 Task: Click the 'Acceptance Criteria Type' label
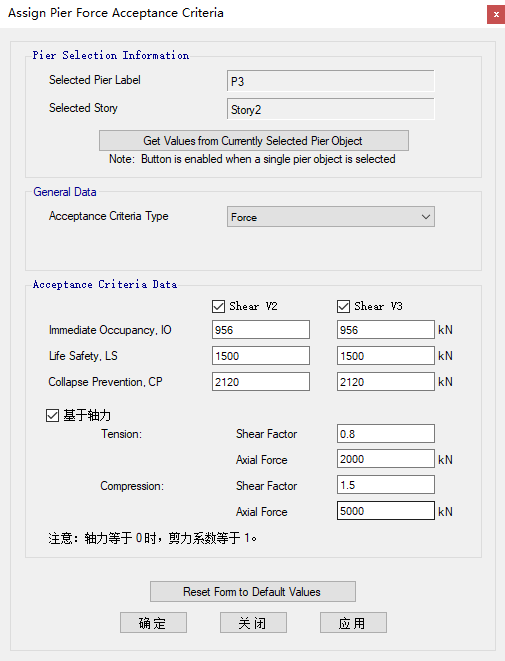108,216
